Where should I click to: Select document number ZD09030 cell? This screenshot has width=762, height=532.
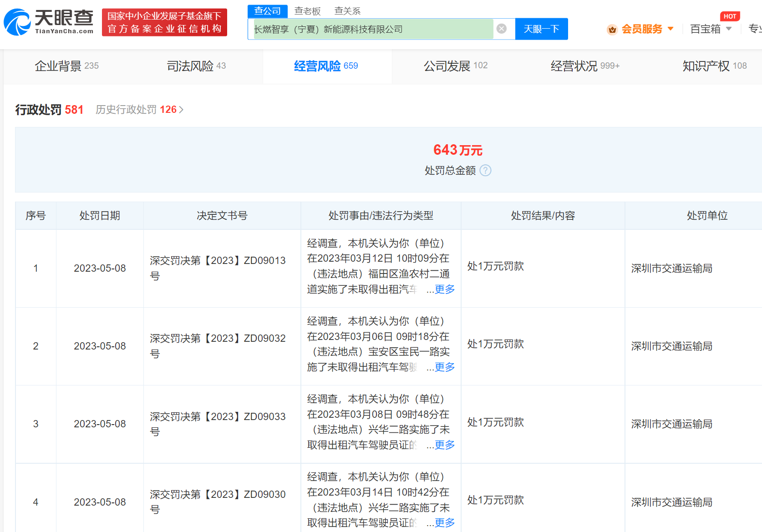coord(222,498)
